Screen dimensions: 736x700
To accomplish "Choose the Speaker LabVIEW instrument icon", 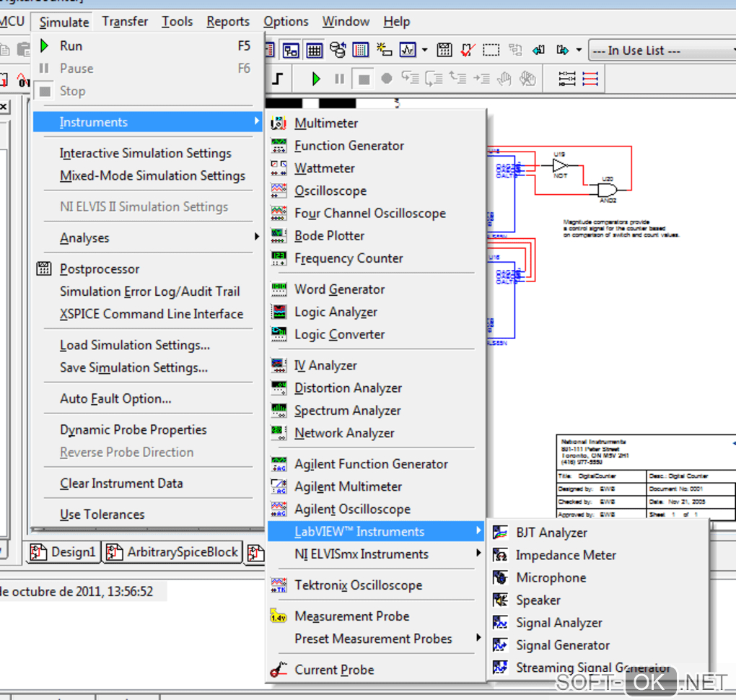I will [x=500, y=600].
